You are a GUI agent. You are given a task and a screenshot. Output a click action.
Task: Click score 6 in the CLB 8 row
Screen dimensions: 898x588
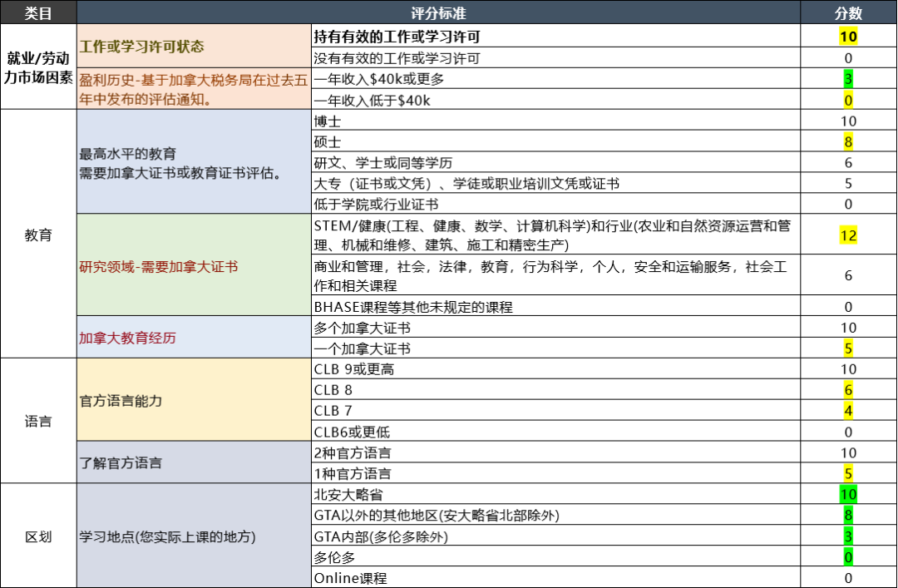pos(848,389)
